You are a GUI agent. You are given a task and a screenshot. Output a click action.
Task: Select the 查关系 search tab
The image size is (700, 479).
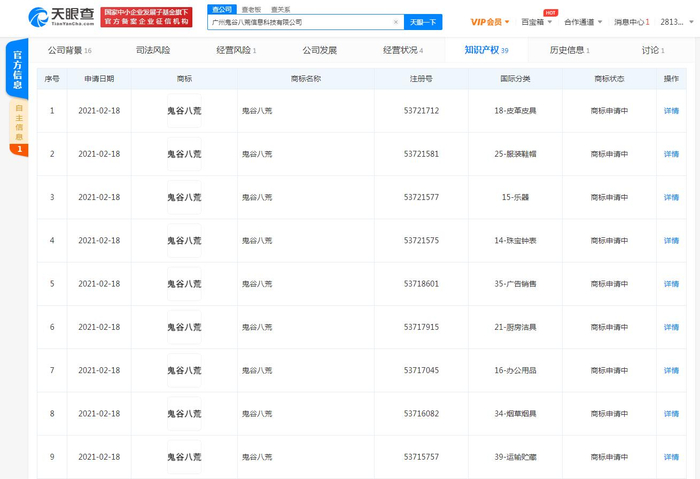click(x=280, y=9)
